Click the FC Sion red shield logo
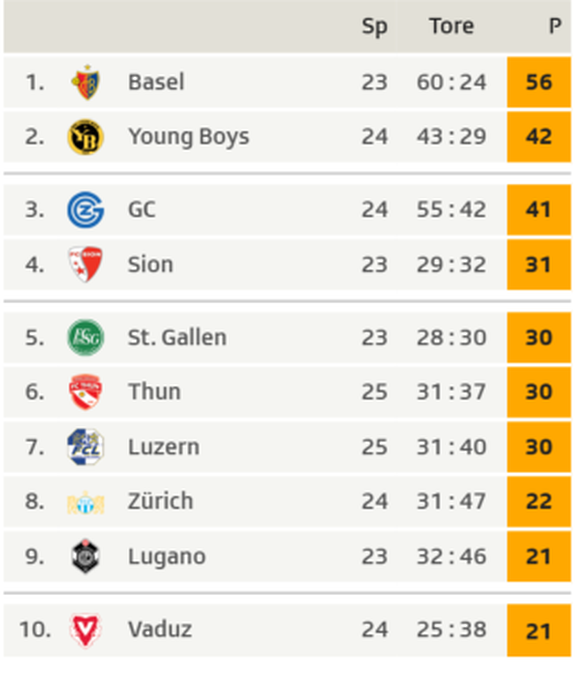582x673 pixels. click(86, 264)
